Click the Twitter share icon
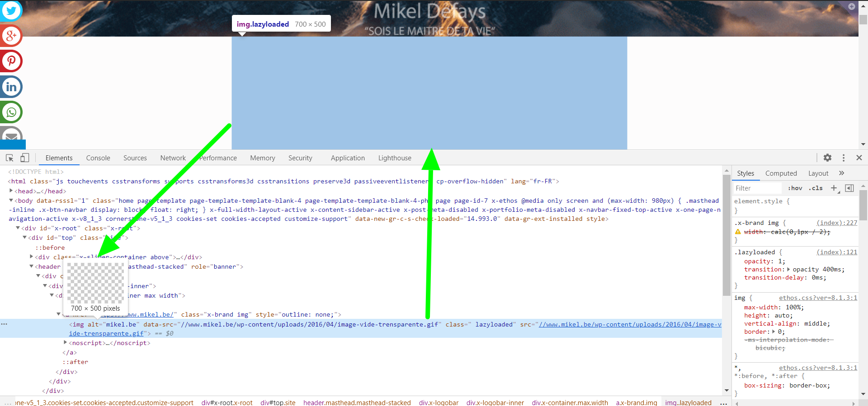The width and height of the screenshot is (868, 406). click(x=11, y=10)
